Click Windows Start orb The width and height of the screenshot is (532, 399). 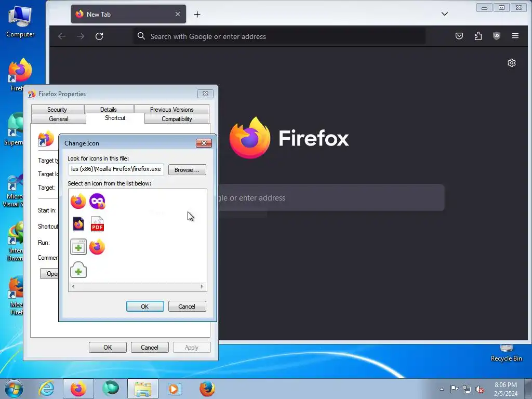14,389
